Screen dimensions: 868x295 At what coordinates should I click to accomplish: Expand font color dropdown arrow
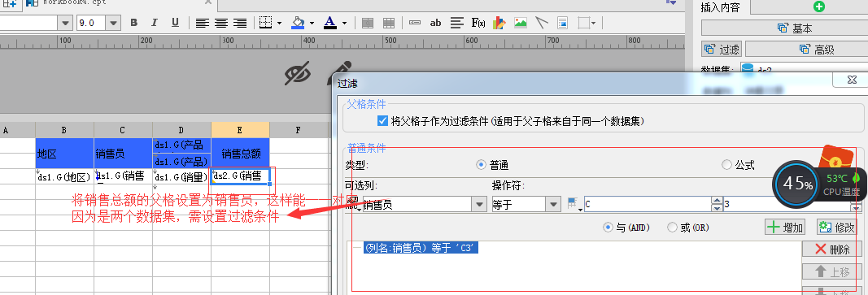tap(344, 24)
